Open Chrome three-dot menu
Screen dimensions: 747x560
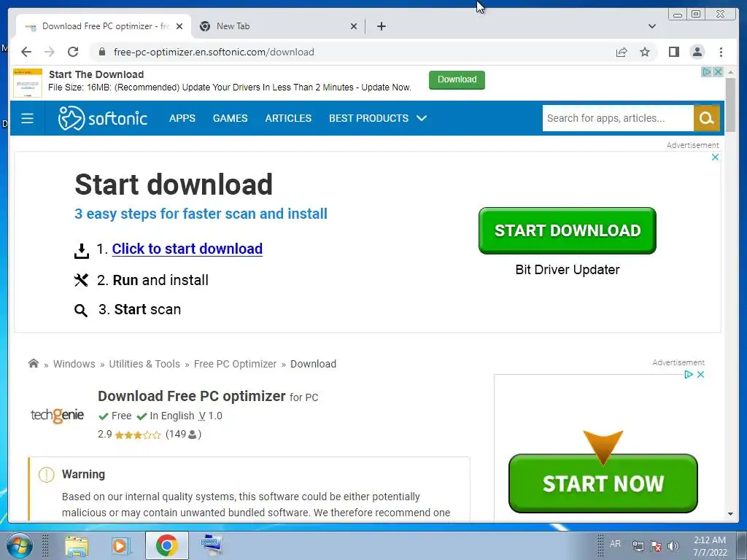click(x=721, y=52)
